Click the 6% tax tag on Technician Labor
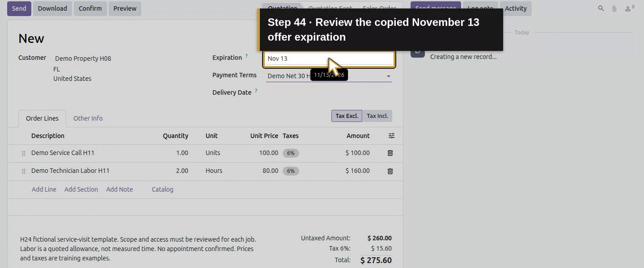 click(291, 171)
